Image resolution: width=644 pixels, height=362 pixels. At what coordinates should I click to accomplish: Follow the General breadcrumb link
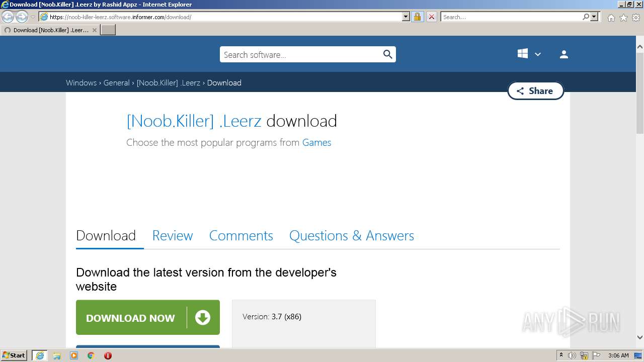[x=117, y=83]
